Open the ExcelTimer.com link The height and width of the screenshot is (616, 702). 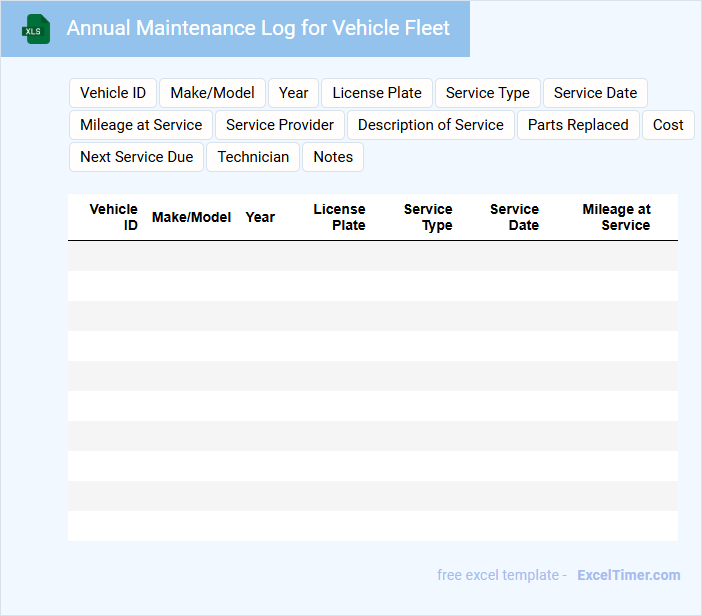(628, 575)
